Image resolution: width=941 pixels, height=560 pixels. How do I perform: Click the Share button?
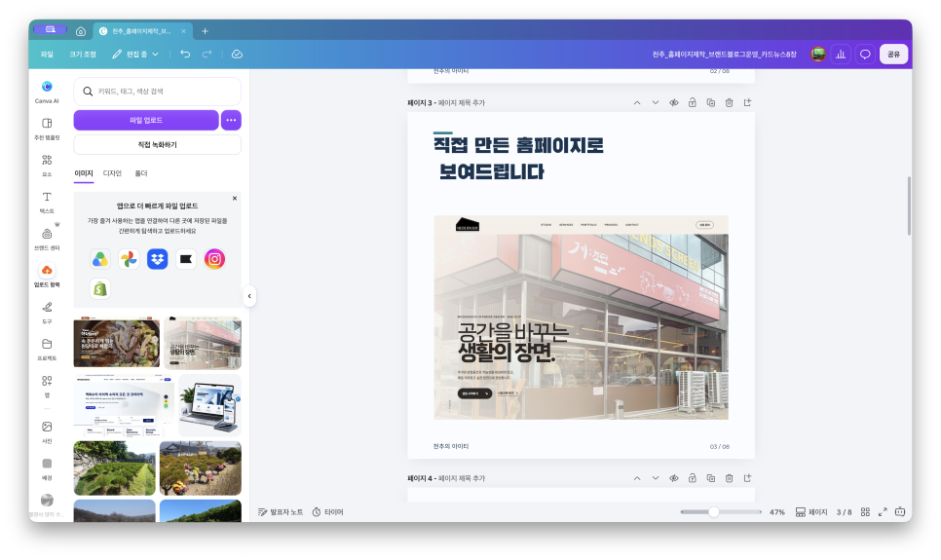tap(893, 54)
